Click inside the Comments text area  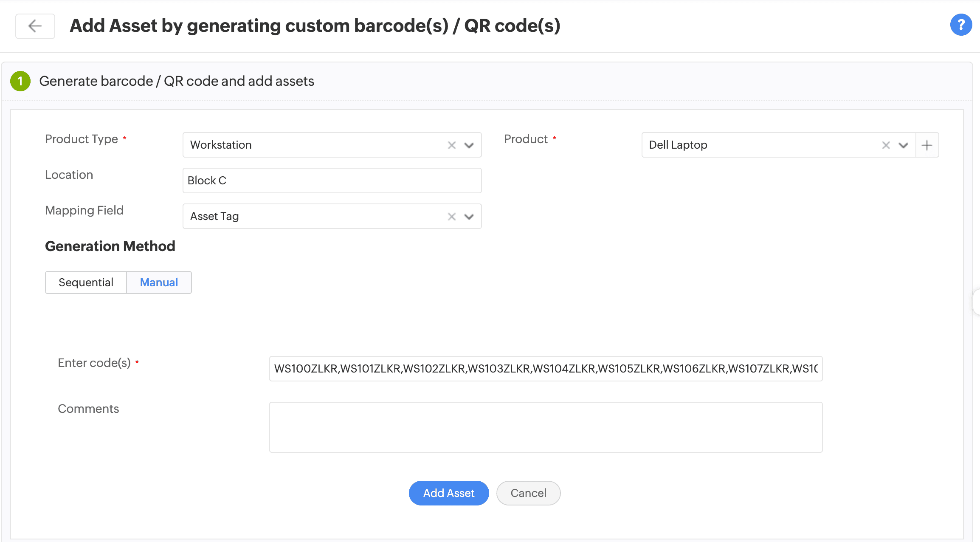[x=546, y=427]
